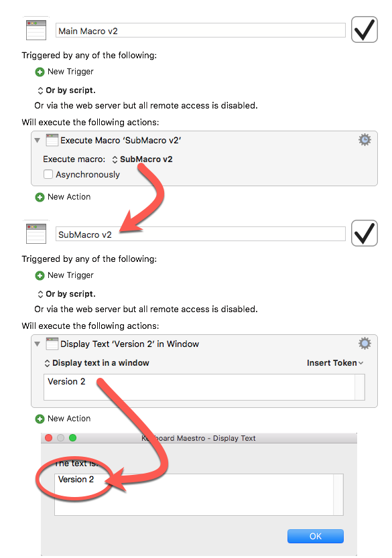Click the Main Macro v2 window icon
The image size is (392, 558).
(x=36, y=30)
